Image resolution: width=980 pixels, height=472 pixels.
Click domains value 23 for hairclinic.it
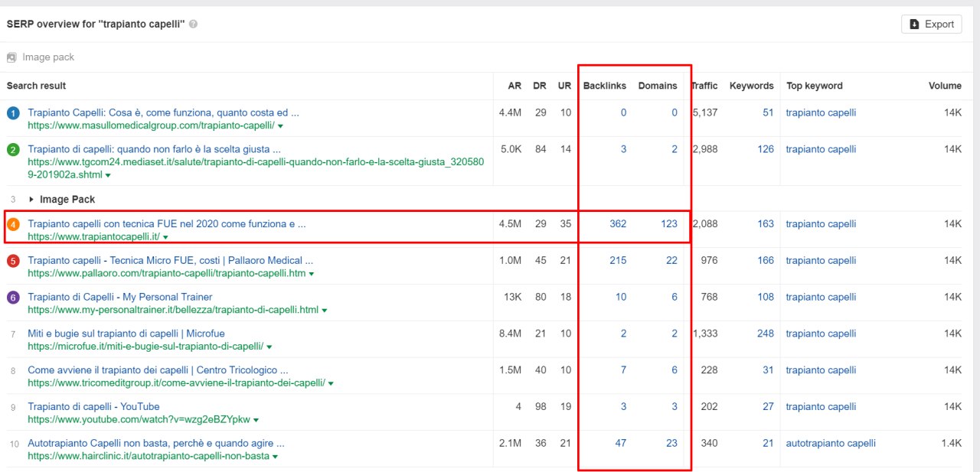point(671,443)
